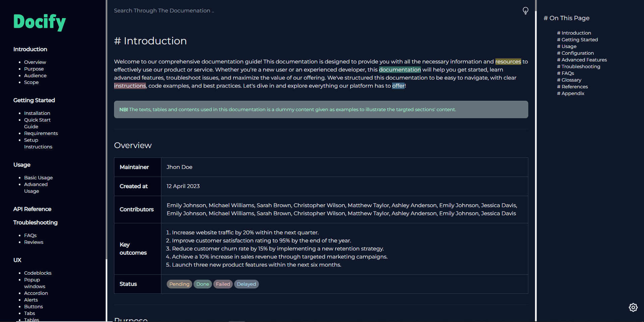Click the Docify logo
644x322 pixels.
tap(39, 22)
